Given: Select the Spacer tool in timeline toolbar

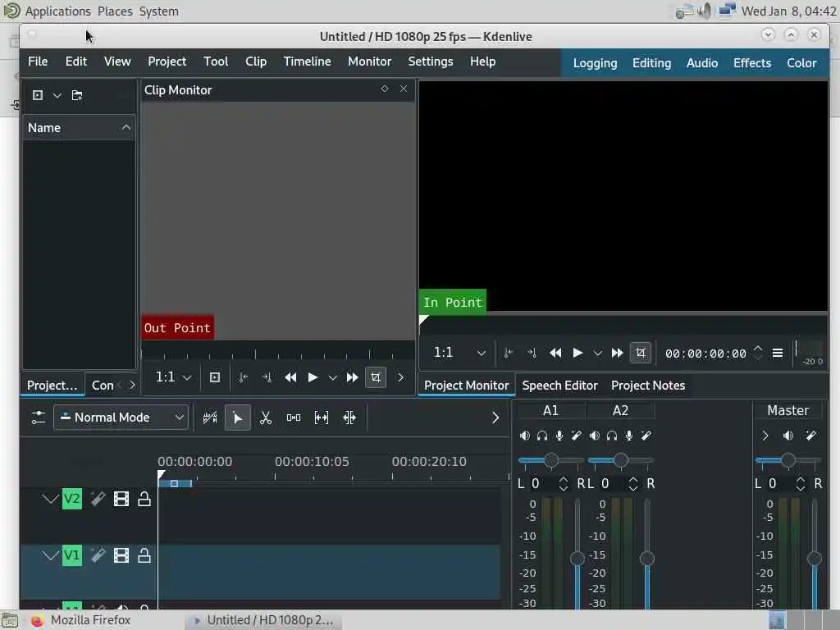Looking at the screenshot, I should tap(294, 418).
